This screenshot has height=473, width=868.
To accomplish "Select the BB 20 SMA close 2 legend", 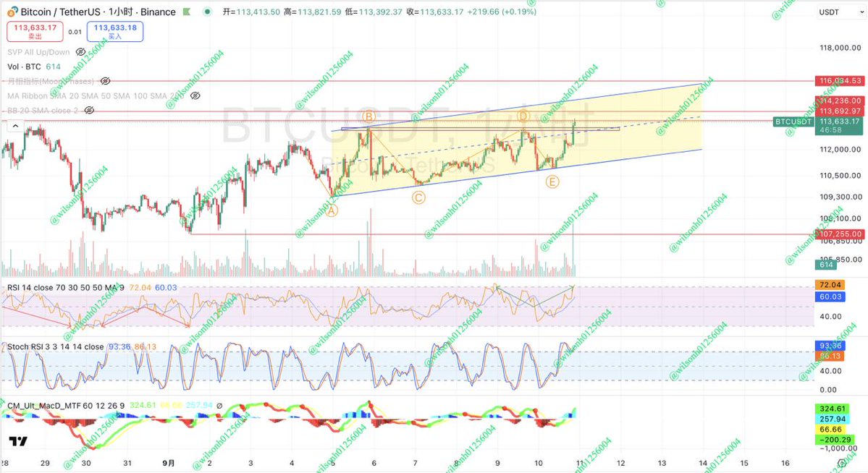I will (x=43, y=111).
